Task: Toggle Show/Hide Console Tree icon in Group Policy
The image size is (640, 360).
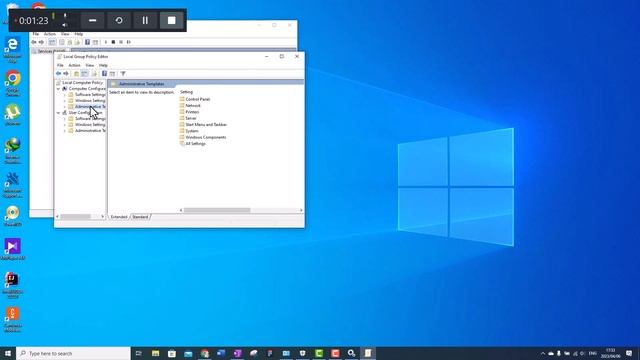Action: pyautogui.click(x=84, y=73)
